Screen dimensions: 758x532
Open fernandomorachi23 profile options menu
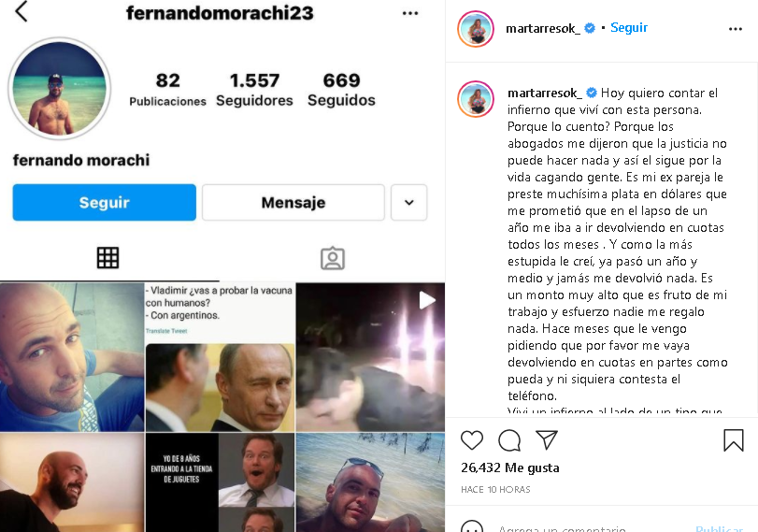410,13
